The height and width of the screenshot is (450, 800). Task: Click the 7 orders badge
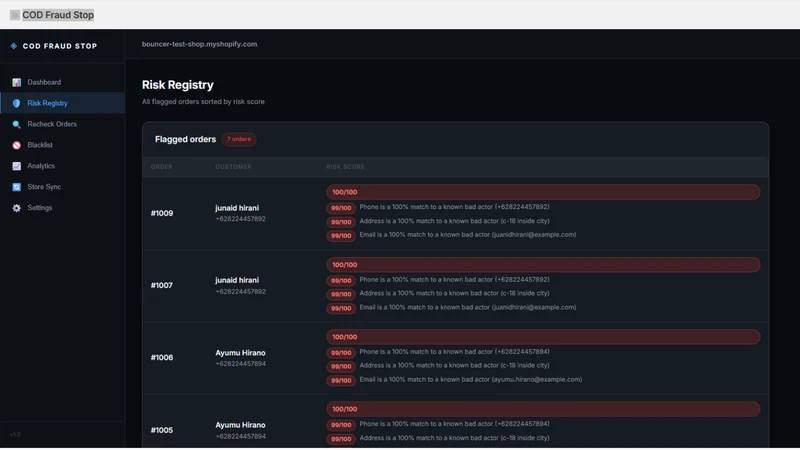[239, 139]
